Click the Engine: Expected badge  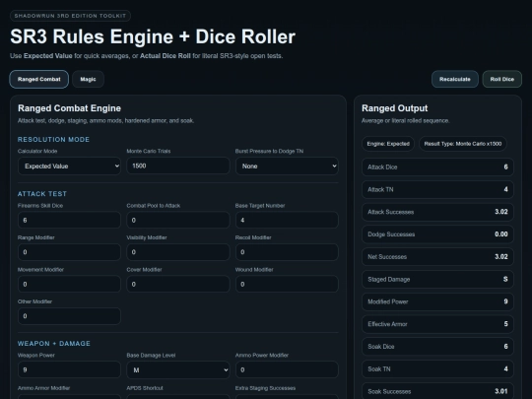tap(388, 144)
